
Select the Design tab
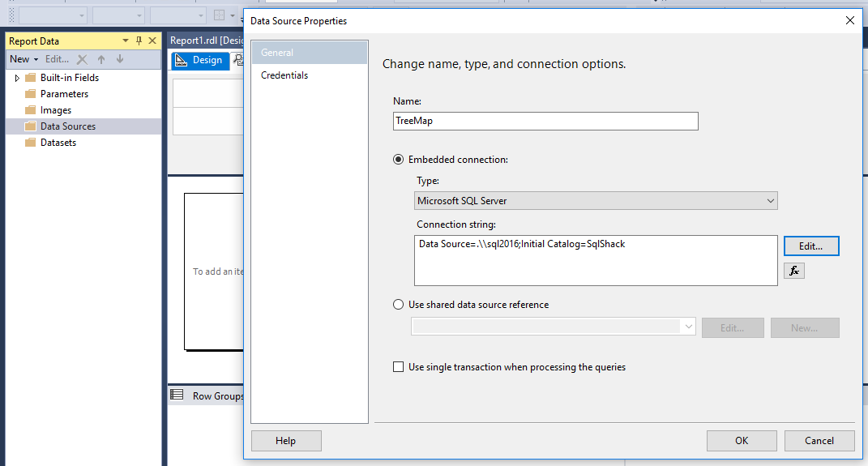[199, 60]
